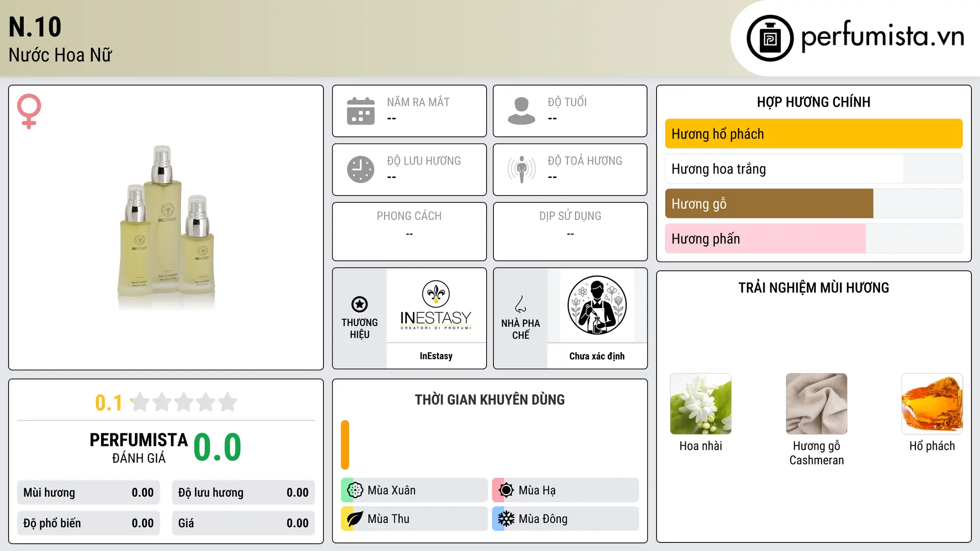Click the flower icon for Mùa Xuân
This screenshot has height=551, width=980.
355,490
